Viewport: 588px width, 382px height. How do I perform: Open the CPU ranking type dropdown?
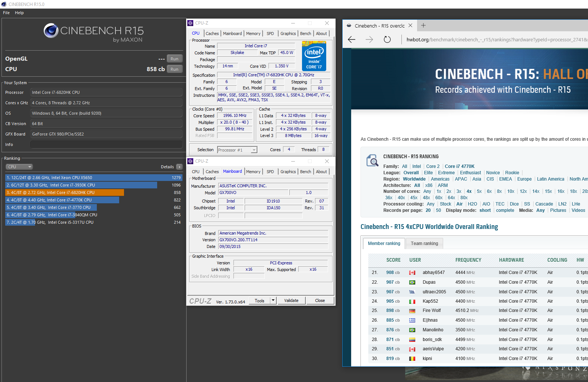(19, 167)
